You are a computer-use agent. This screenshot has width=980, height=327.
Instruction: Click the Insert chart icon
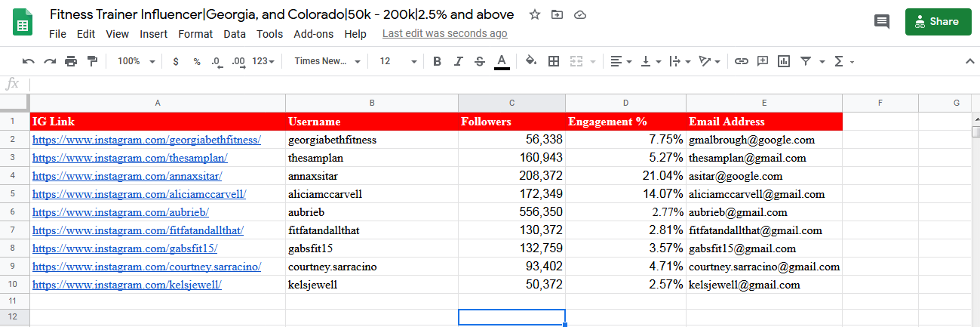click(x=784, y=61)
